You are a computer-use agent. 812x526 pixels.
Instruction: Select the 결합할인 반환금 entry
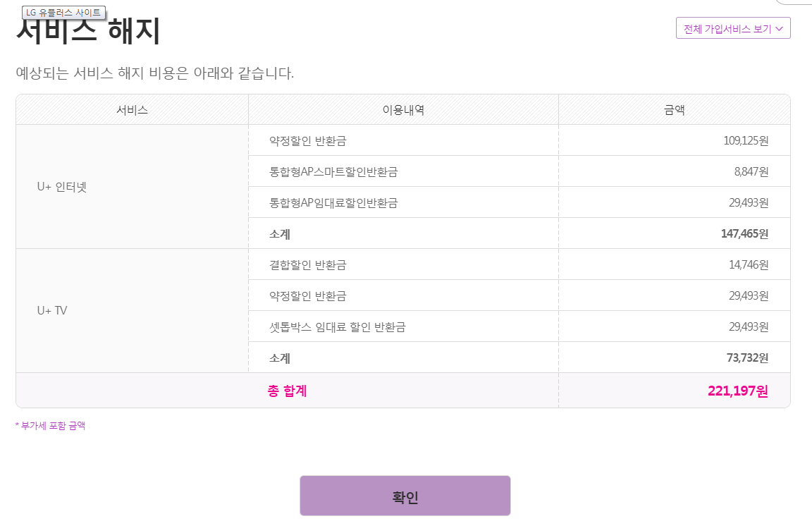coord(308,264)
